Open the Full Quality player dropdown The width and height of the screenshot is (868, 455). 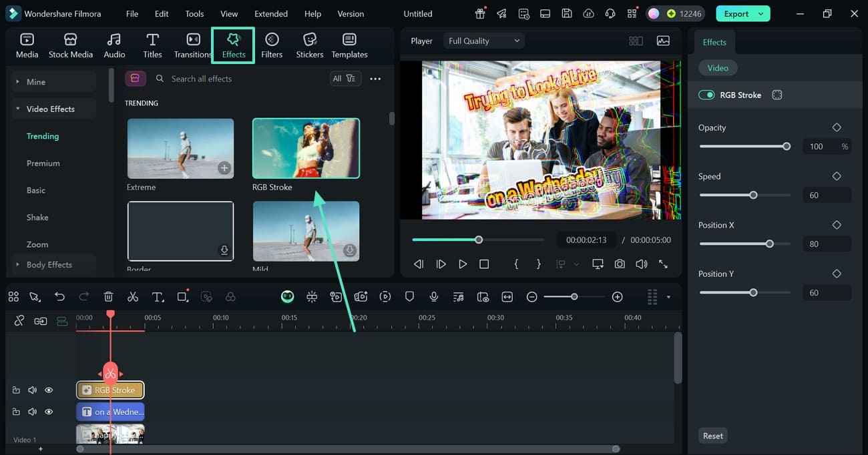point(483,40)
